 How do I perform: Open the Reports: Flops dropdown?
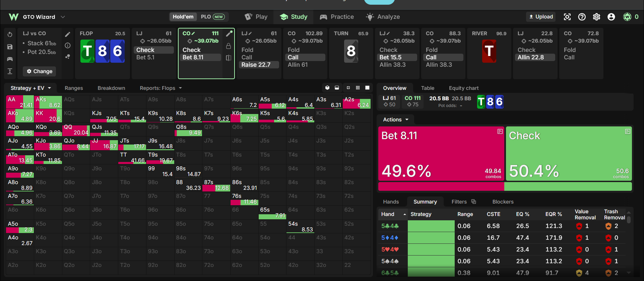click(x=161, y=88)
